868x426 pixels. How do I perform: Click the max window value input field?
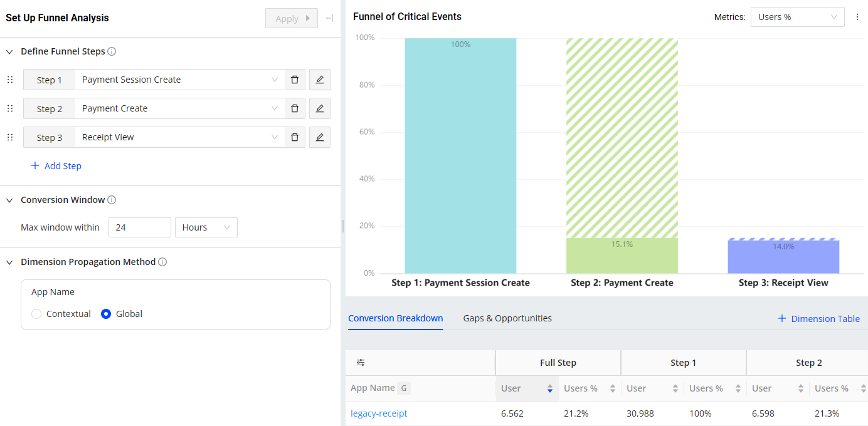[139, 227]
